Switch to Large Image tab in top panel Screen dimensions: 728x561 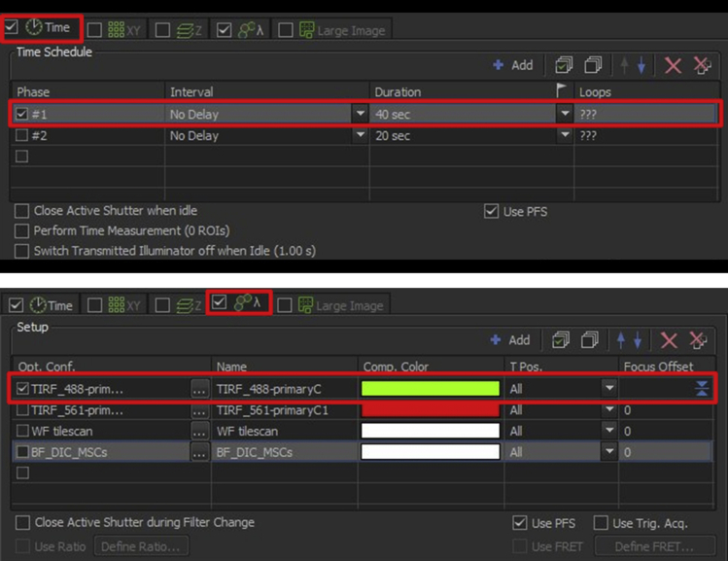click(x=336, y=30)
